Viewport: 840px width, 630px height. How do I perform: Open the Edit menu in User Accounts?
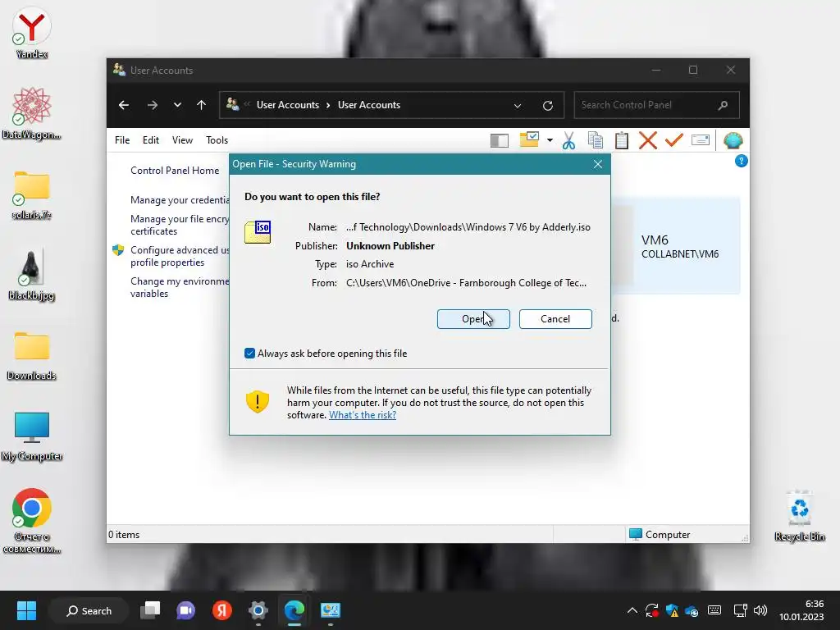pyautogui.click(x=151, y=139)
